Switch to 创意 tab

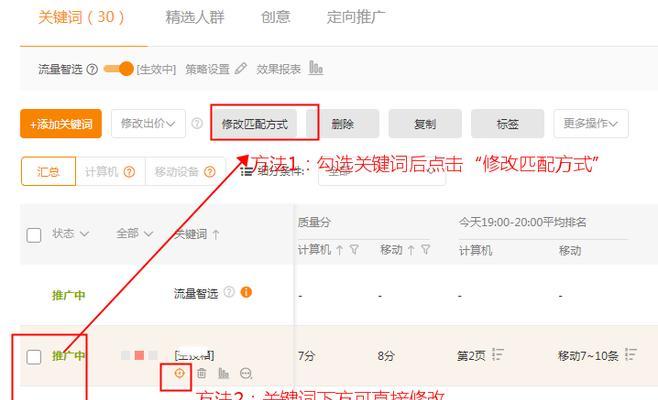pos(275,17)
